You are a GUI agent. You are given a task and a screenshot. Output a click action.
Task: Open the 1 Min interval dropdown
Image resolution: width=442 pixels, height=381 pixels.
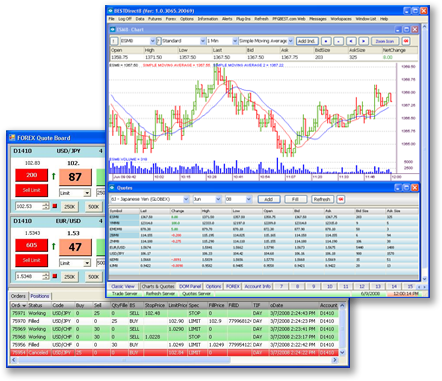[235, 41]
